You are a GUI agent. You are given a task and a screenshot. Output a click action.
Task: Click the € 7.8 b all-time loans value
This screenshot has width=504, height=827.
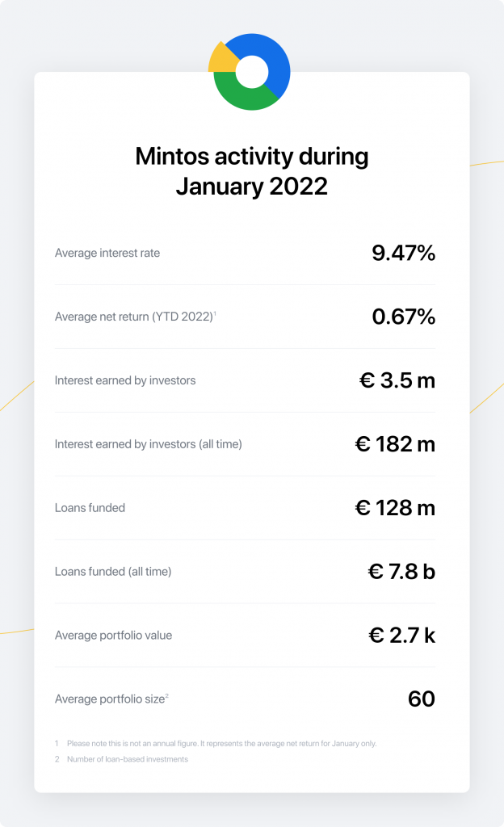point(401,572)
